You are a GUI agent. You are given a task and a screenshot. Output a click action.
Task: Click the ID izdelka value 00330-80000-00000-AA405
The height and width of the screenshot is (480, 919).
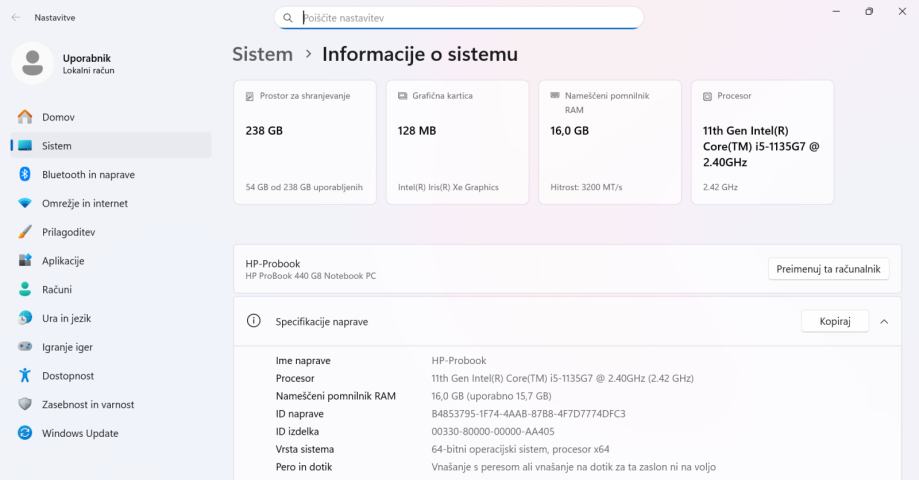click(492, 431)
